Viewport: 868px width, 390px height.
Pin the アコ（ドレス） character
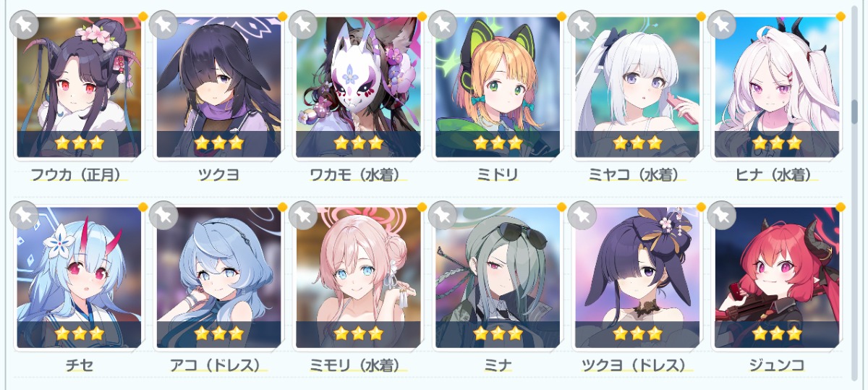coord(163,215)
